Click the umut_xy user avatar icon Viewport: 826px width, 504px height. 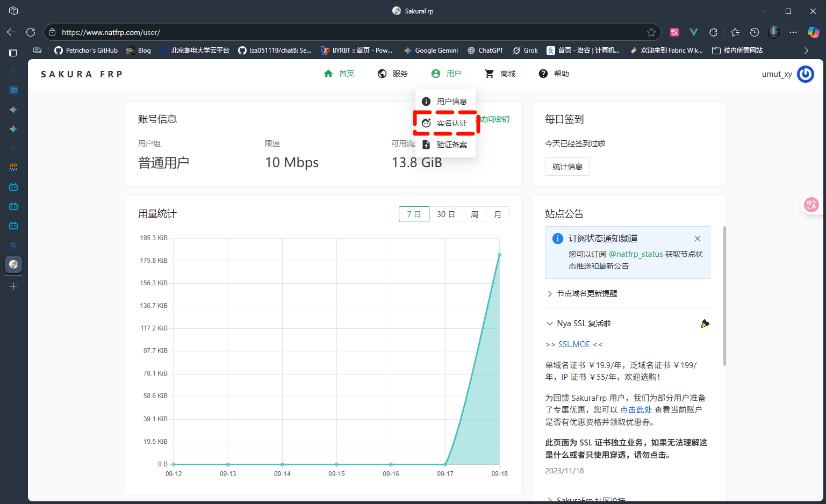coord(806,74)
